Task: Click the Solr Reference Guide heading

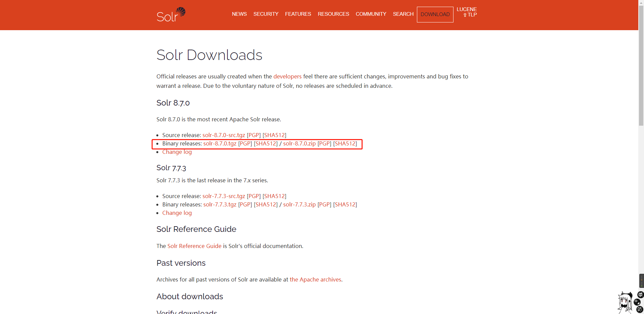Action: pos(196,229)
